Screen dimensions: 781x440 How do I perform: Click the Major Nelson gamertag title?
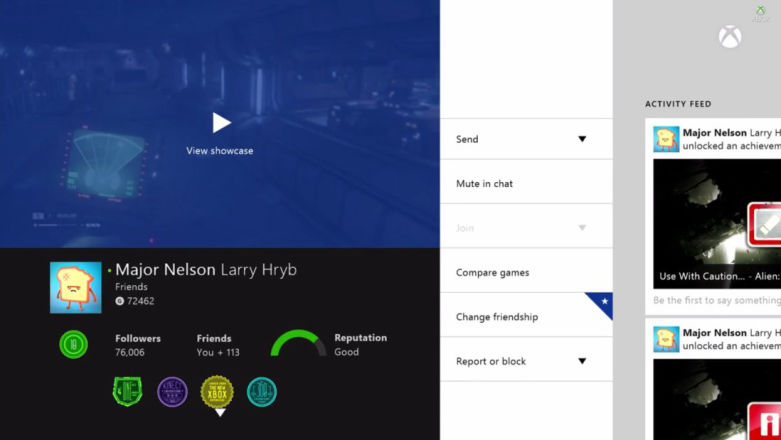tap(165, 270)
